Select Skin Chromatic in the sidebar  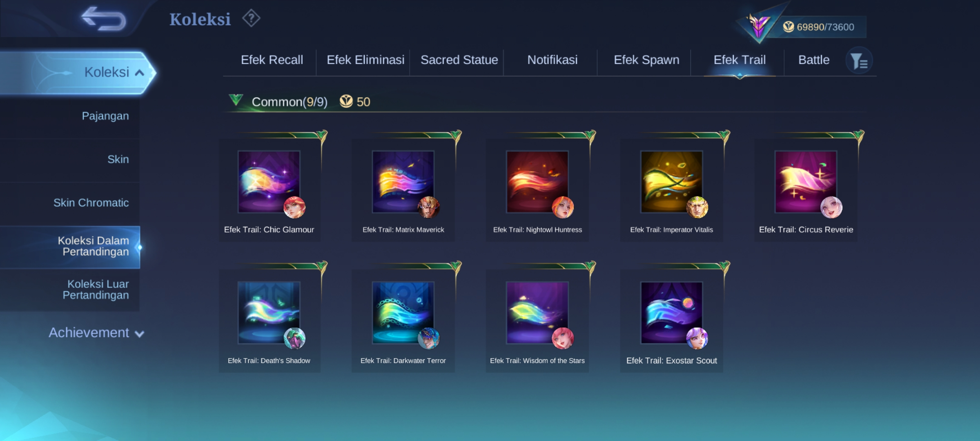(x=91, y=203)
